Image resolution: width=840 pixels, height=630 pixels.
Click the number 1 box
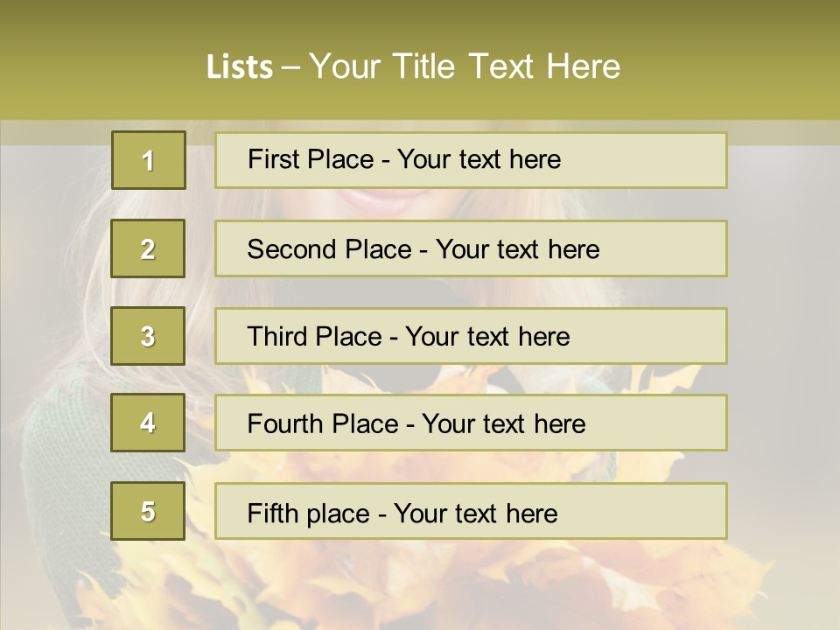click(148, 160)
